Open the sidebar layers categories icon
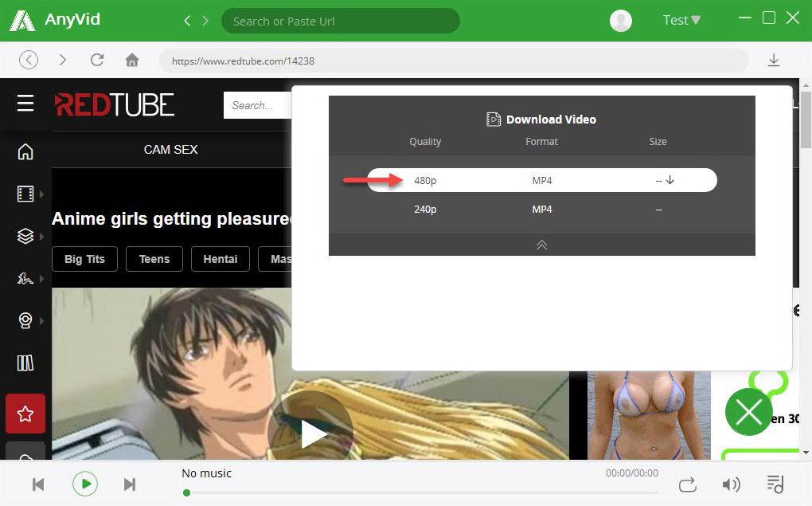This screenshot has width=812, height=506. coord(25,236)
